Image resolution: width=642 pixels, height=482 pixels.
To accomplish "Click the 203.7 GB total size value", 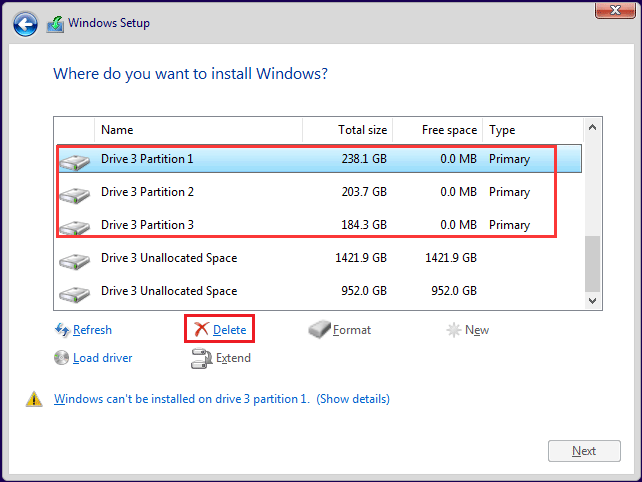I will (x=364, y=192).
